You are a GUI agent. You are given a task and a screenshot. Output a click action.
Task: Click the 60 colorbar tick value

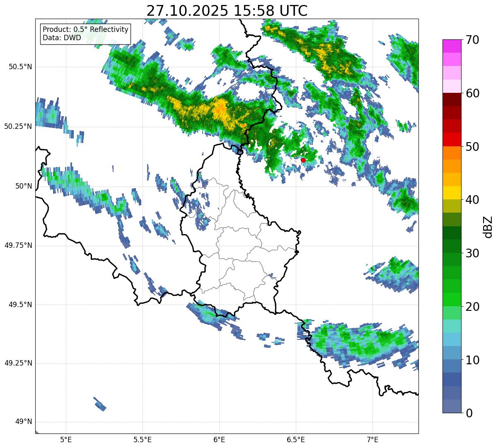pyautogui.click(x=472, y=93)
